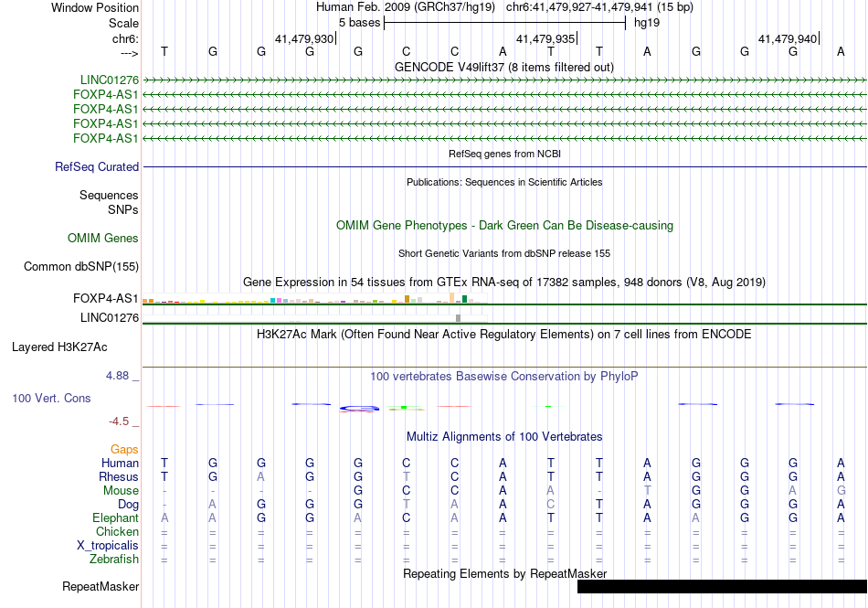Open Short Genetic Variants from dbSNP release 155

[x=504, y=253]
